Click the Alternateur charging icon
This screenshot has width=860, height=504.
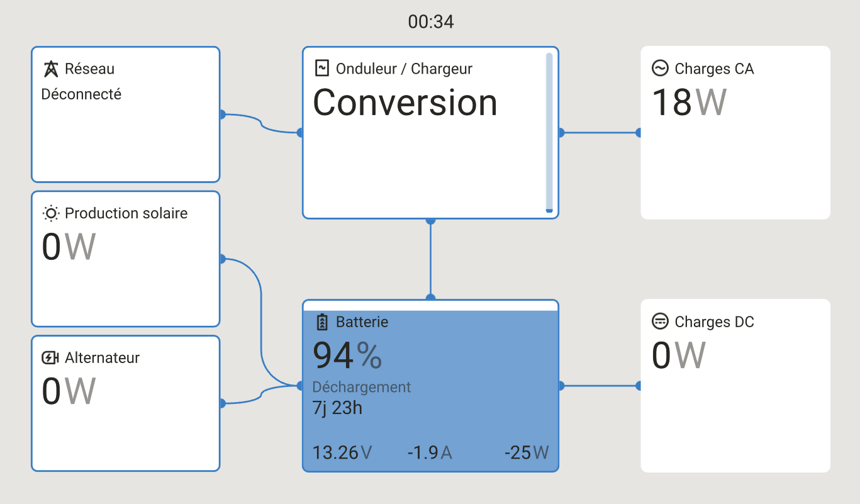pyautogui.click(x=50, y=358)
